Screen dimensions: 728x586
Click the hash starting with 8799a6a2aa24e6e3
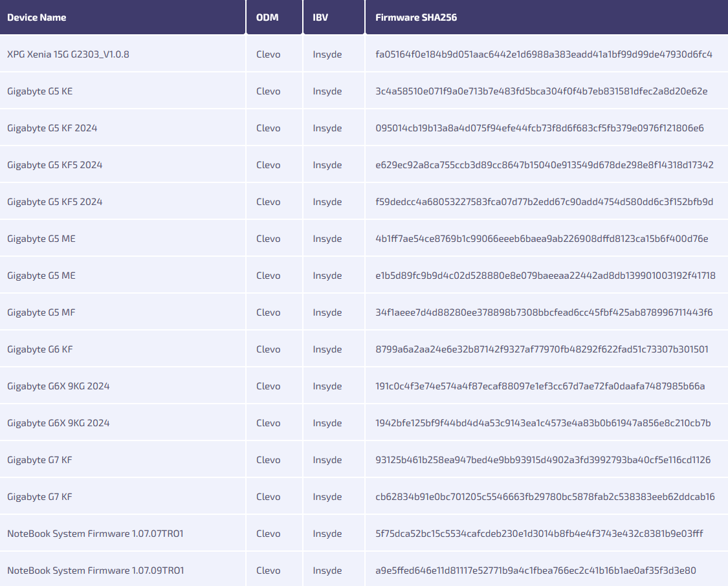(x=542, y=349)
